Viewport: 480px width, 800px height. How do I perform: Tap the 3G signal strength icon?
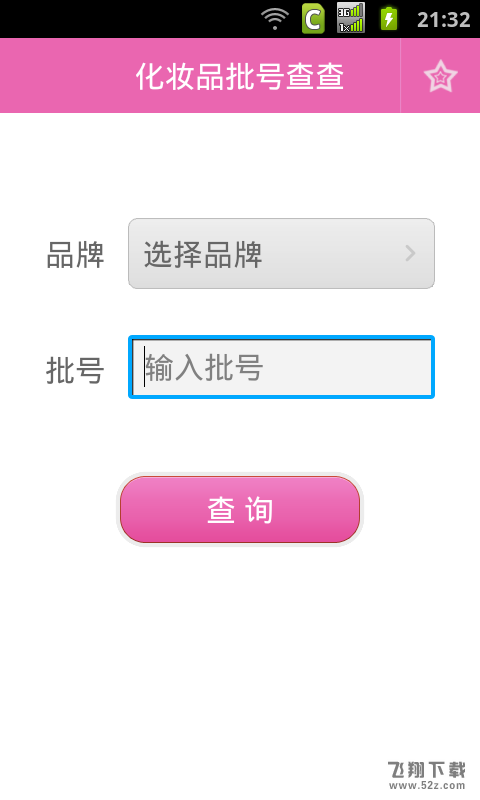[x=351, y=10]
